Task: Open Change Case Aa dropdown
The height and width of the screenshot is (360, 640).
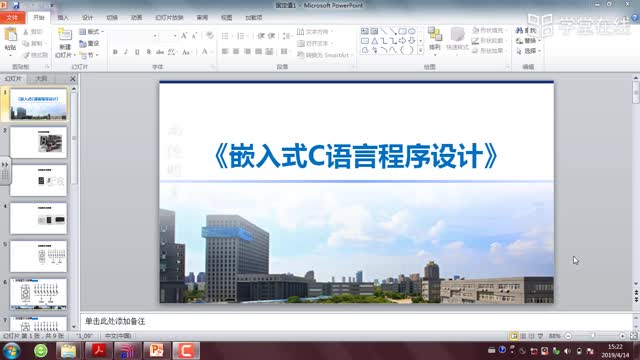Action: (186, 52)
